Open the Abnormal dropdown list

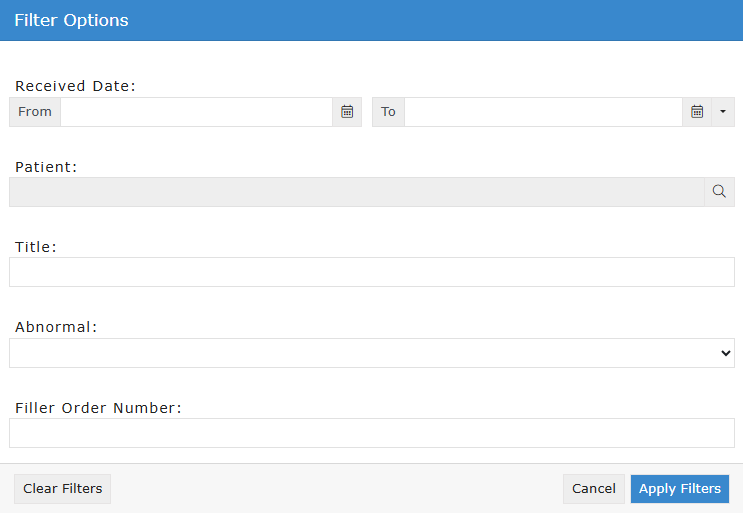point(372,353)
